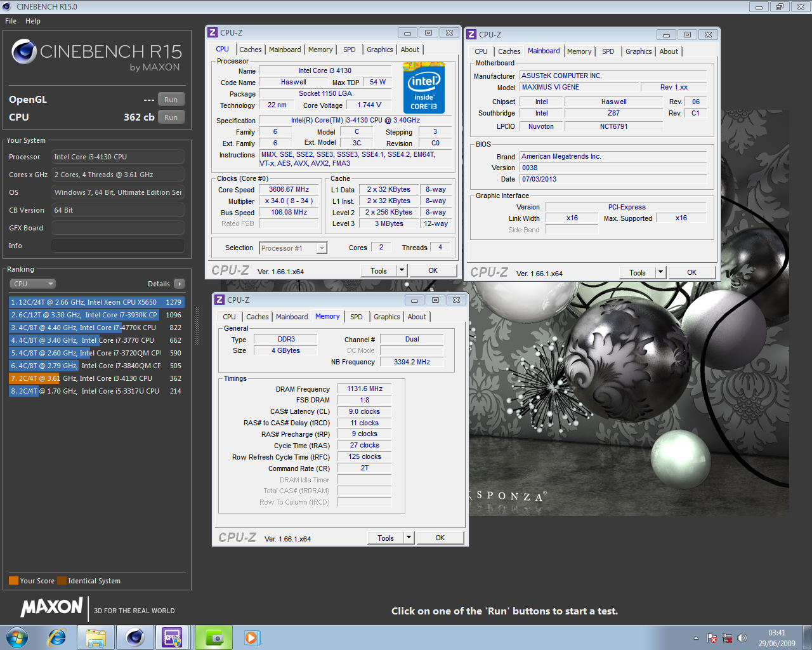
Task: Click the OS field showing Windows 7
Action: [x=118, y=192]
